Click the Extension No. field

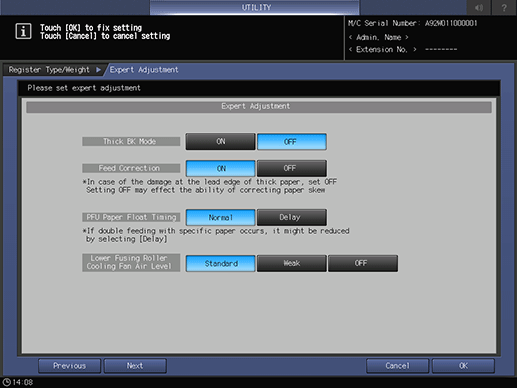[402, 50]
